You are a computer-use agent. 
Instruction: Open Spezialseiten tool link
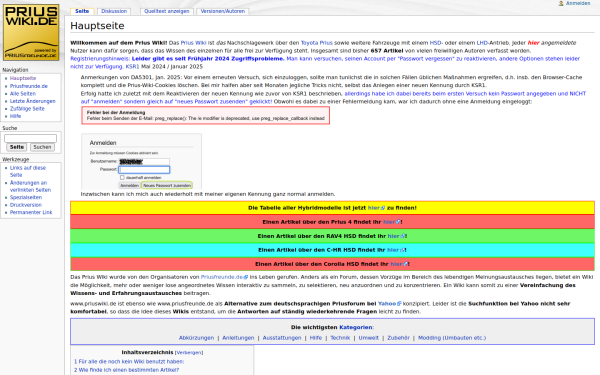[26, 197]
